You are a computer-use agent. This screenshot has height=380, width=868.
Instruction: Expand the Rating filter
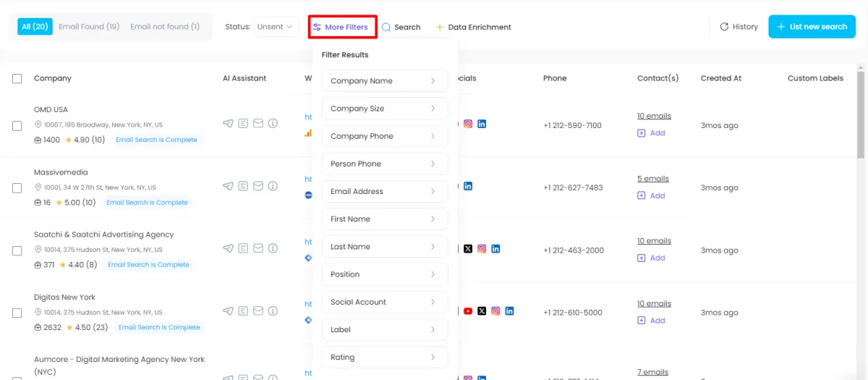pyautogui.click(x=385, y=357)
